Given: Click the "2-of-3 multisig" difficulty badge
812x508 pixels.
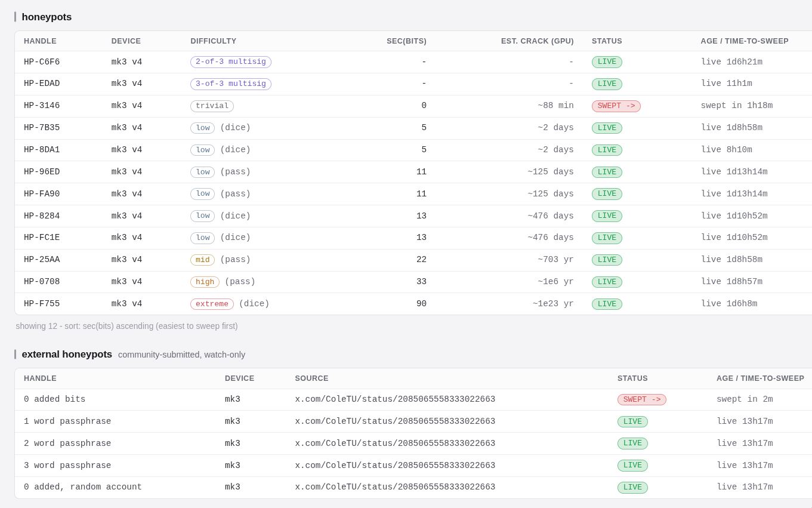Looking at the screenshot, I should pos(231,62).
